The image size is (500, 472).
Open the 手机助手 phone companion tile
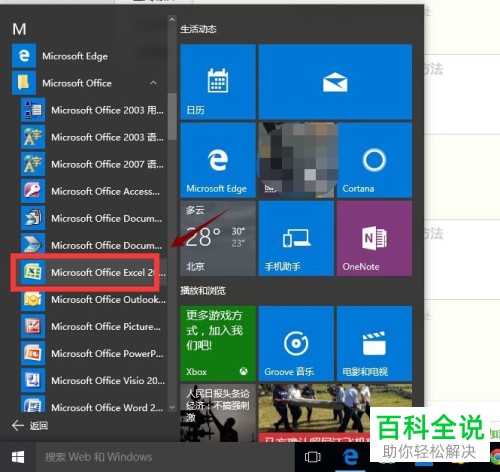296,238
